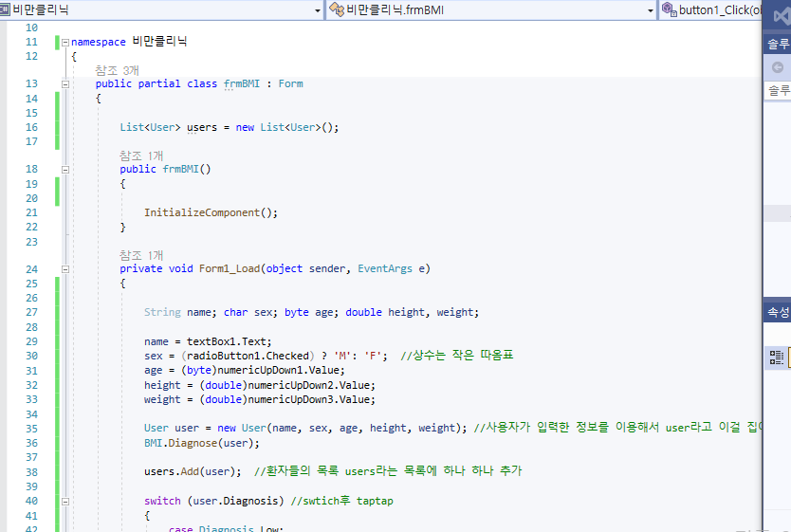This screenshot has height=532, width=791.
Task: Click the C# project icon beside 비만클리닉
Action: [5, 9]
